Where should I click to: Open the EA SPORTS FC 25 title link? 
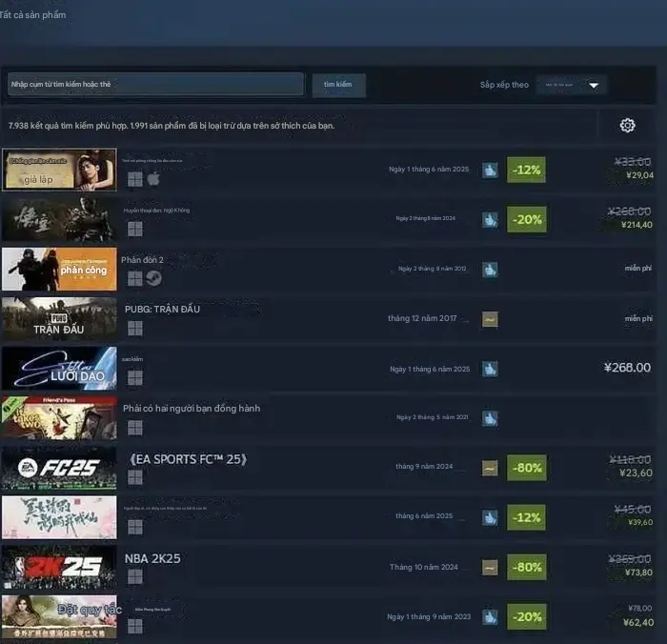(188, 459)
